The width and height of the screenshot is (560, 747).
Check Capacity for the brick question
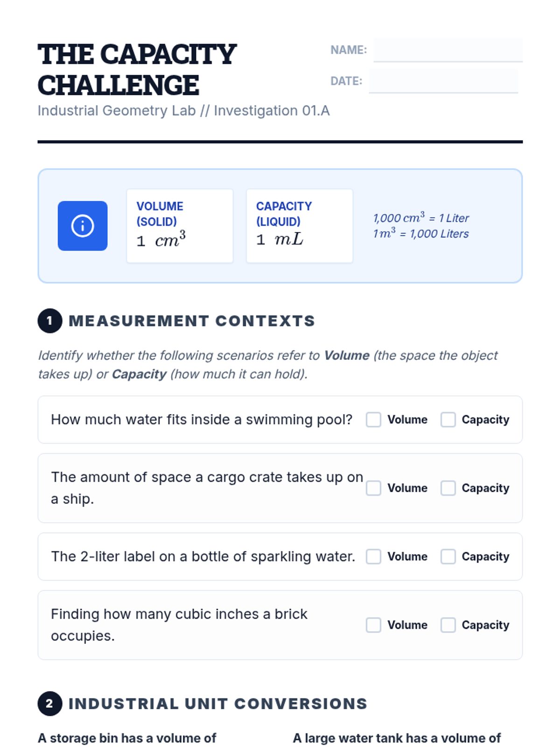[448, 625]
